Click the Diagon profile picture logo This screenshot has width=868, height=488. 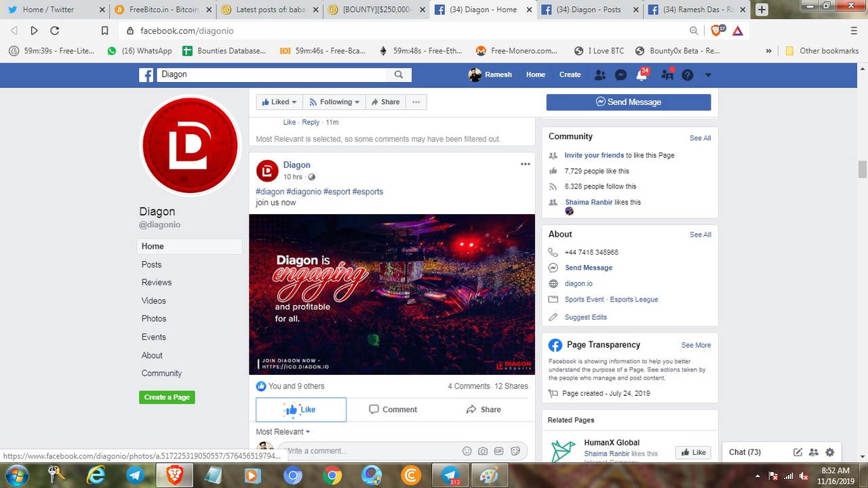coord(190,146)
